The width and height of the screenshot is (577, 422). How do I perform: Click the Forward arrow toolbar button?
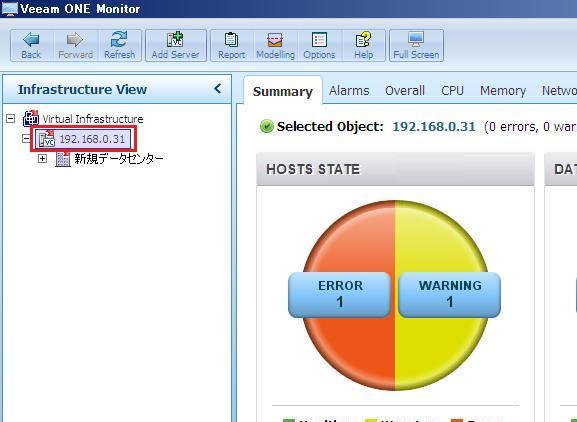(x=75, y=46)
